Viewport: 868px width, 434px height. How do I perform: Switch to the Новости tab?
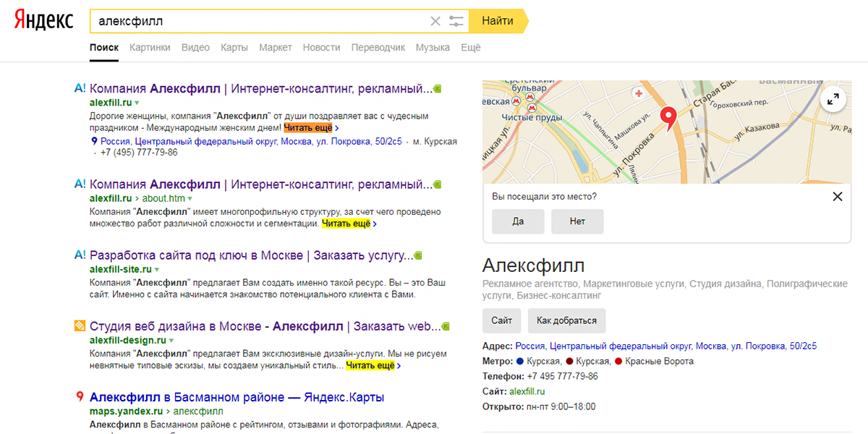[322, 48]
